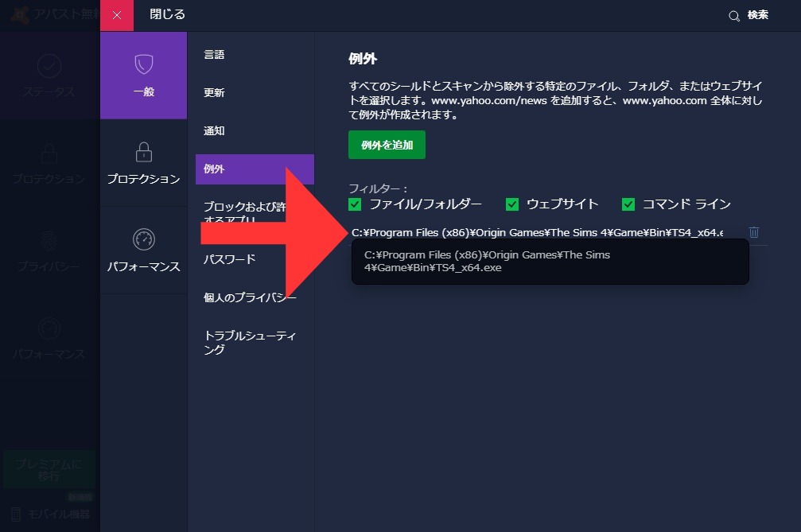801x532 pixels.
Task: Click the red X close icon
Action: coord(117,15)
